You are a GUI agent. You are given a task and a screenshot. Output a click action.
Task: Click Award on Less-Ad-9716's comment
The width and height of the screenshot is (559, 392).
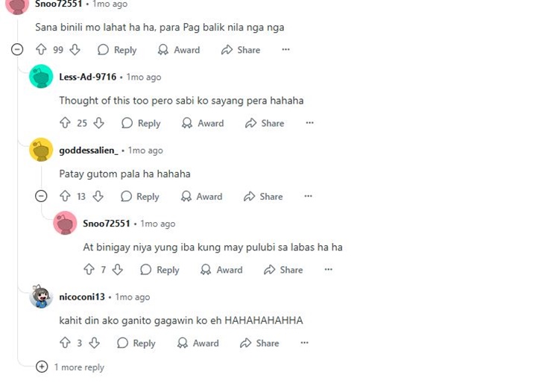coord(203,123)
